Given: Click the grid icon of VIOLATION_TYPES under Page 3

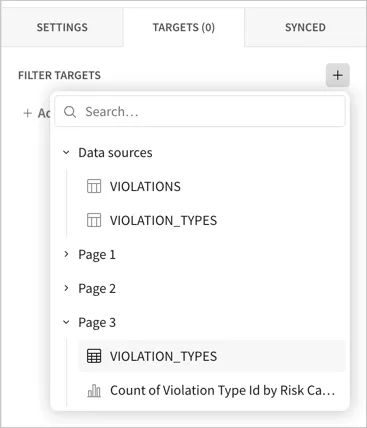Looking at the screenshot, I should click(94, 356).
